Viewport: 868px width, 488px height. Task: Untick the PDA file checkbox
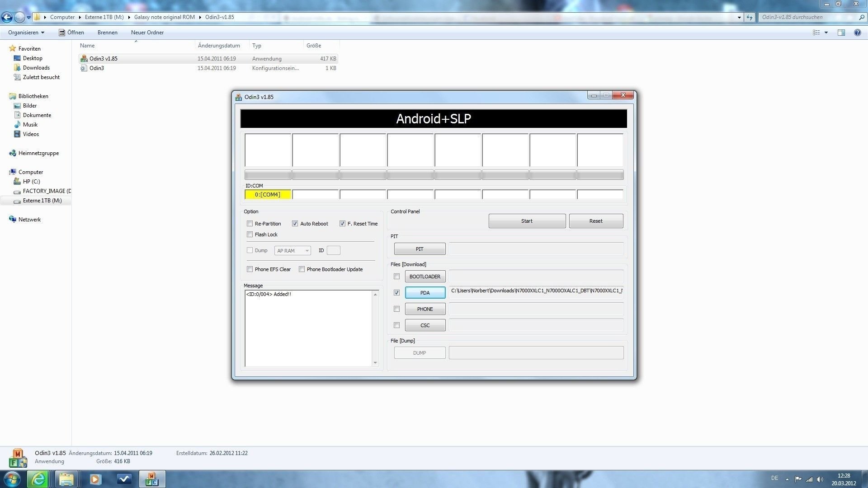(396, 293)
